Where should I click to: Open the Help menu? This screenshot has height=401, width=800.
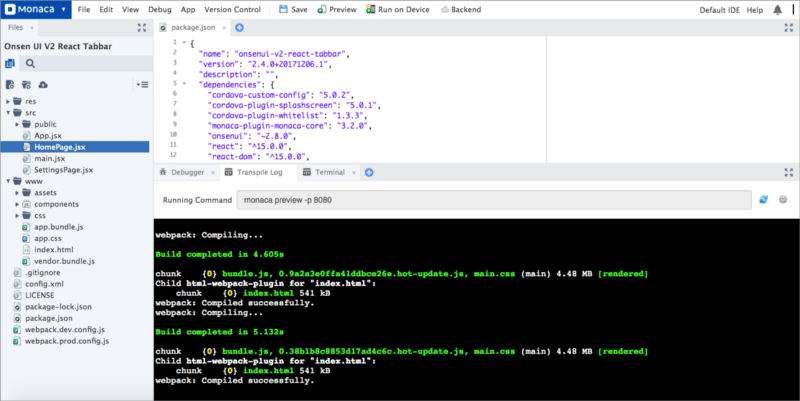755,10
